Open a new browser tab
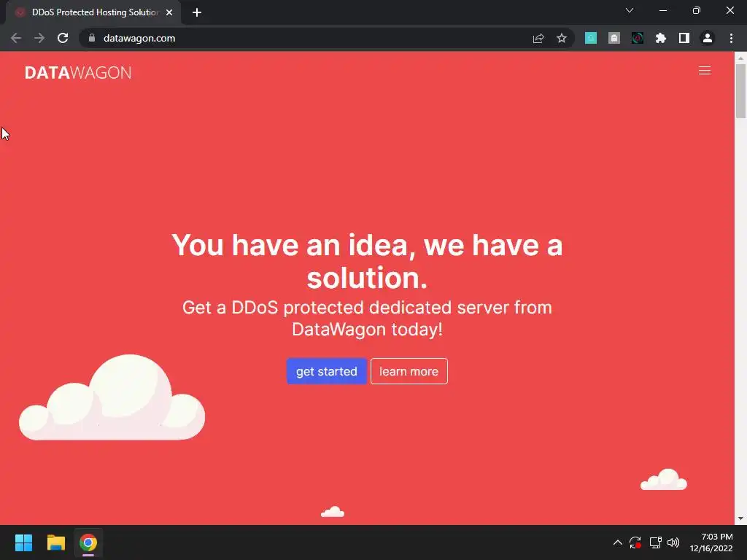This screenshot has width=747, height=560. [x=197, y=12]
